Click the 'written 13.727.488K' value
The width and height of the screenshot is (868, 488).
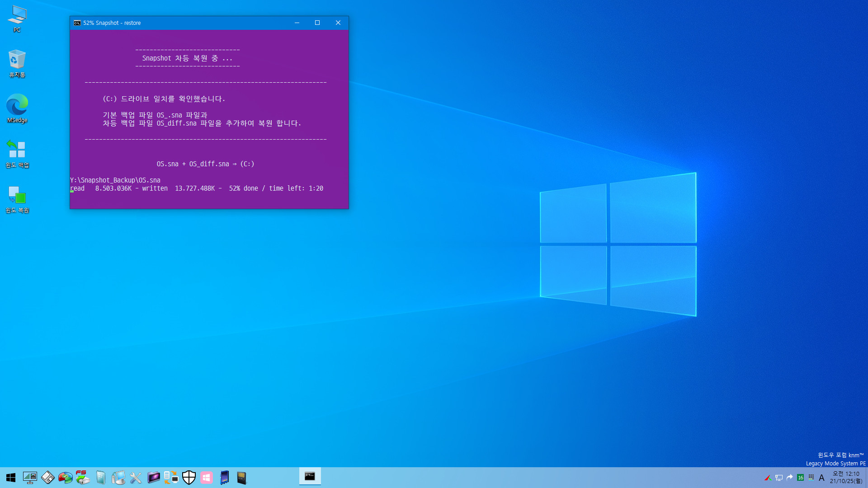click(x=179, y=188)
